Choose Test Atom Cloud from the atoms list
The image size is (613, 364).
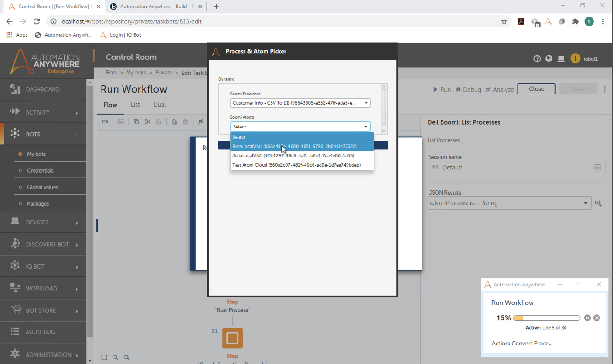pyautogui.click(x=302, y=165)
